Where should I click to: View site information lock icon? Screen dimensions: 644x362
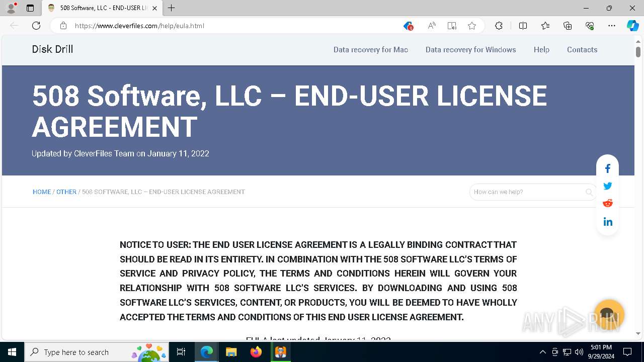[63, 26]
